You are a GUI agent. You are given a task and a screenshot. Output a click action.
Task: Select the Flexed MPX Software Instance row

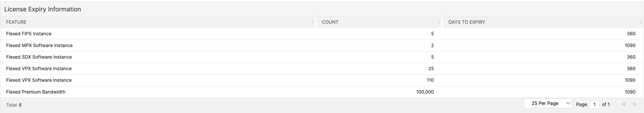[x=322, y=46]
